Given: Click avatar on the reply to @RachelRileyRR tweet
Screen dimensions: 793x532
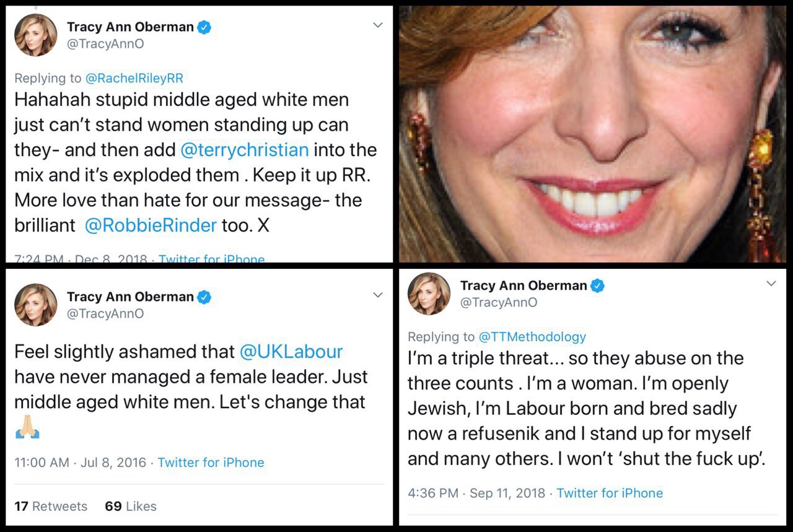Looking at the screenshot, I should click(36, 35).
